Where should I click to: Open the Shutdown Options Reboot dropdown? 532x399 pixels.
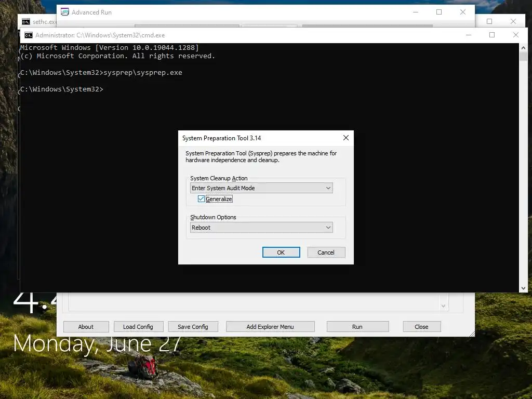[x=261, y=228]
